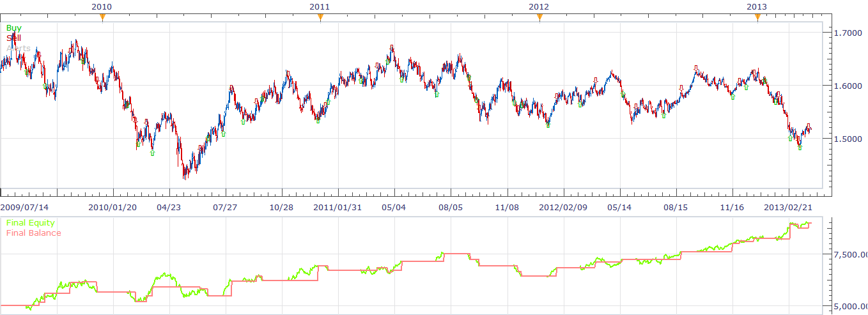This screenshot has height=315, width=868.
Task: Select the gray Alerts legend entry
Action: (x=18, y=48)
